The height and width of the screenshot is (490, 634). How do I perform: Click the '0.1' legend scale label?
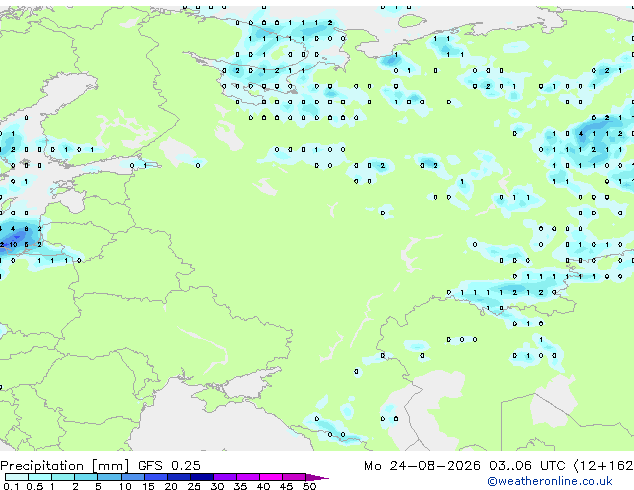point(11,486)
